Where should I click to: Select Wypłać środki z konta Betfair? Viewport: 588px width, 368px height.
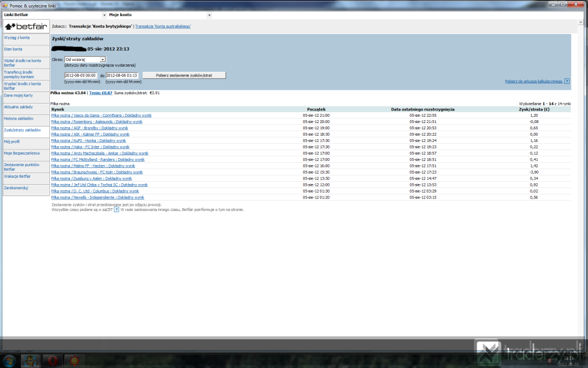click(22, 86)
